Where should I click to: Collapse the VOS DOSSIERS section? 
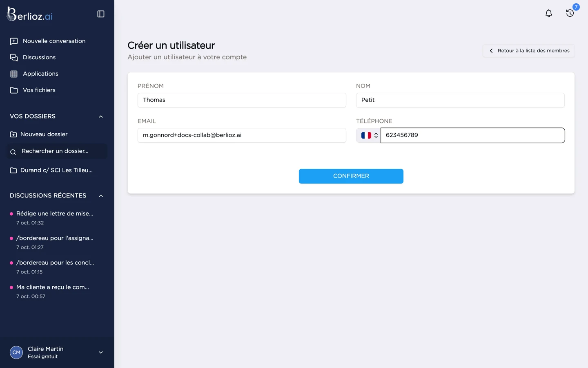tap(101, 117)
